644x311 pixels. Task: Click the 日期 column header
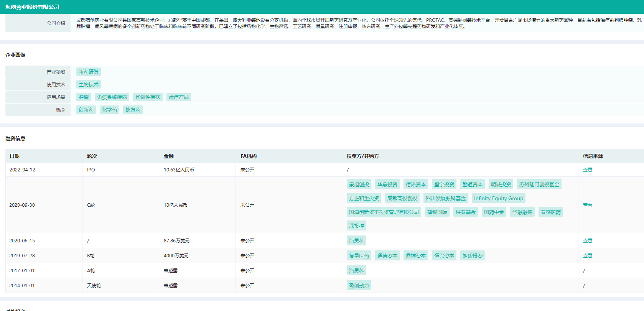click(x=15, y=156)
